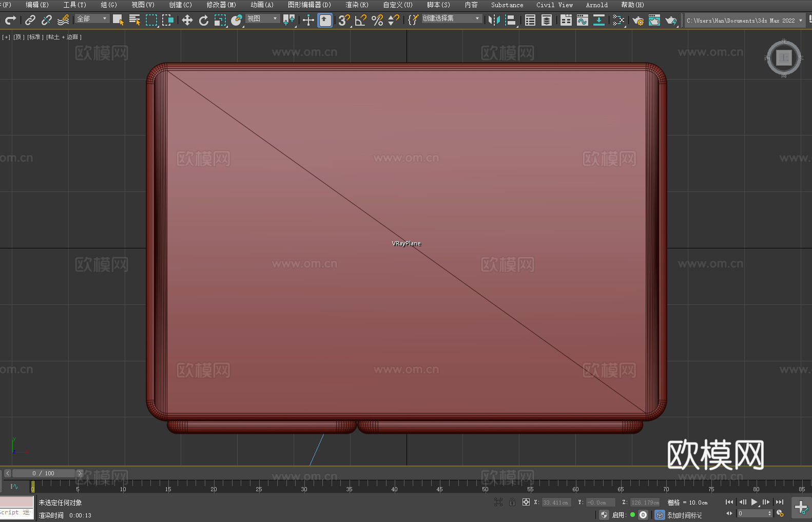Open the selection filter 全部 dropdown
This screenshot has width=812, height=522.
[x=92, y=18]
